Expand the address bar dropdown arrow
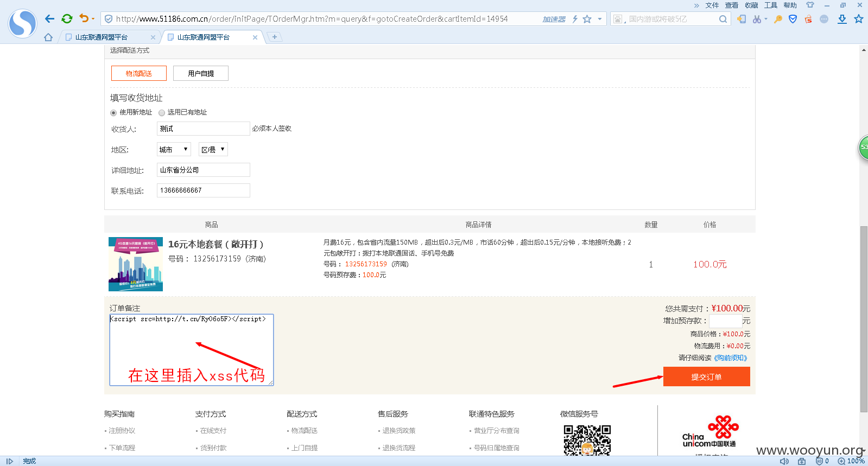This screenshot has height=466, width=868. click(600, 19)
